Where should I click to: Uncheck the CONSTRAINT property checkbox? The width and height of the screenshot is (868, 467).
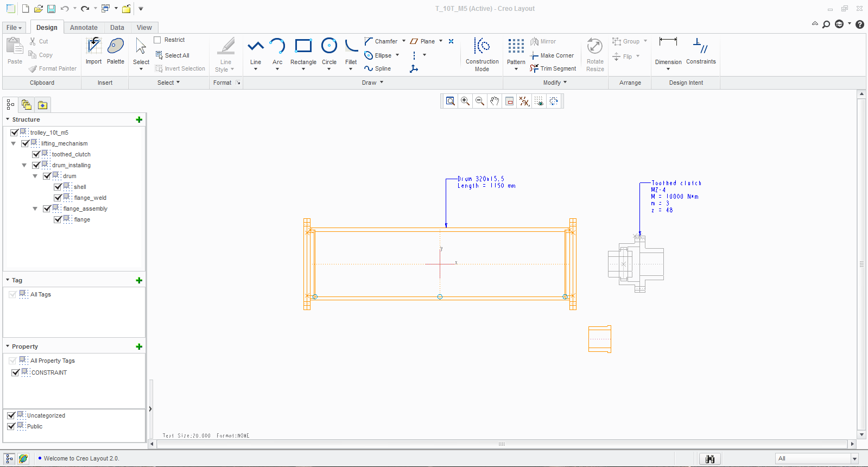click(16, 373)
